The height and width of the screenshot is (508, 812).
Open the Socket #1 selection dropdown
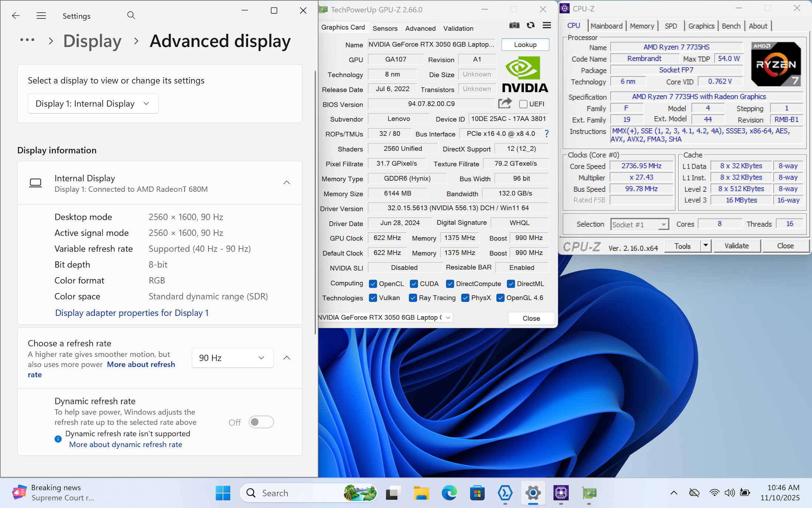(639, 224)
